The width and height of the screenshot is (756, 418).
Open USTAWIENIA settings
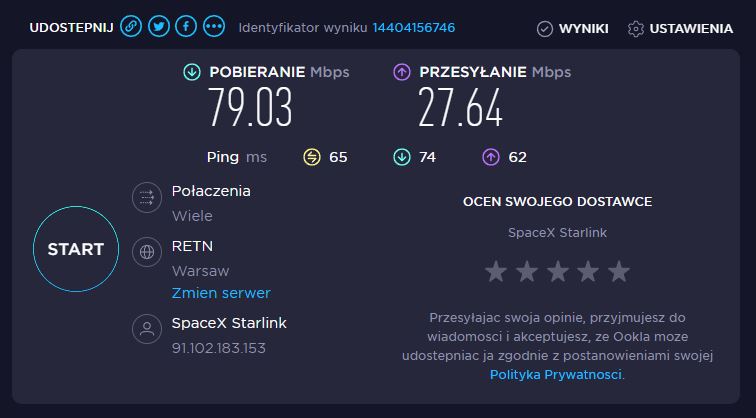pyautogui.click(x=680, y=28)
